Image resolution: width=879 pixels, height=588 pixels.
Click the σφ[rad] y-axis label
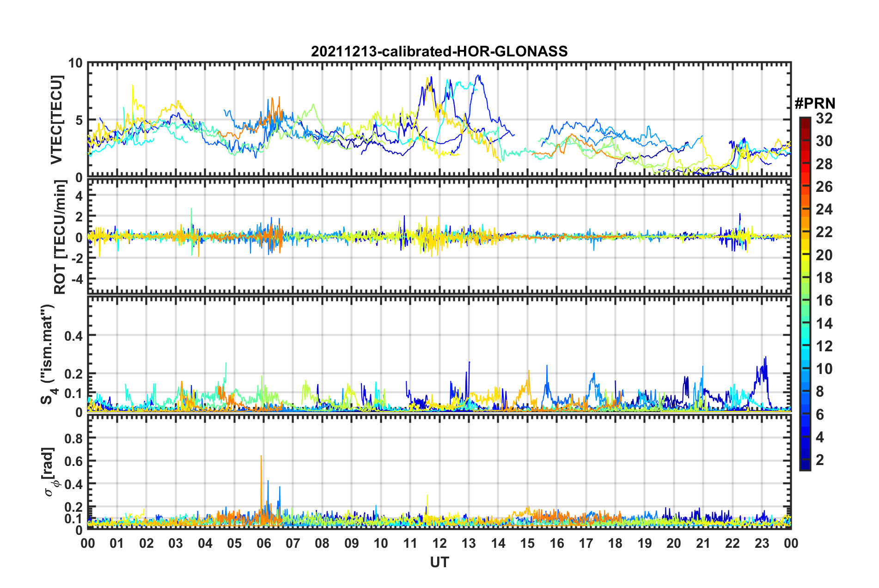point(50,472)
